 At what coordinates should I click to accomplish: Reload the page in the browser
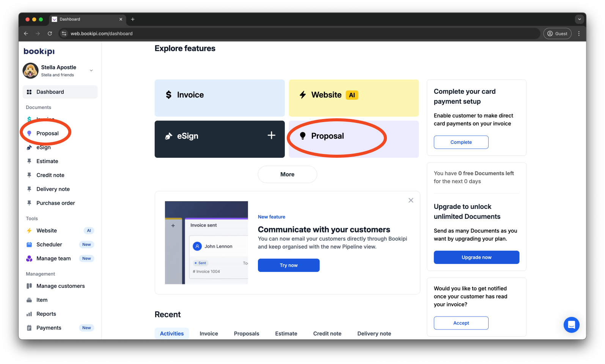[x=50, y=33]
